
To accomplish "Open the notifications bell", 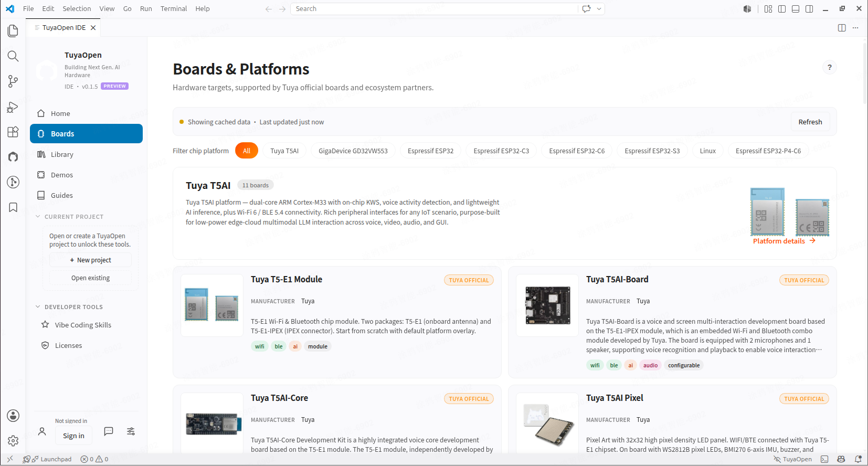I will (x=858, y=459).
